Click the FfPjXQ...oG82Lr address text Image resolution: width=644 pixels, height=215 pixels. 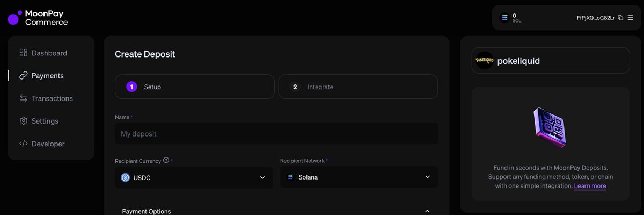(596, 18)
